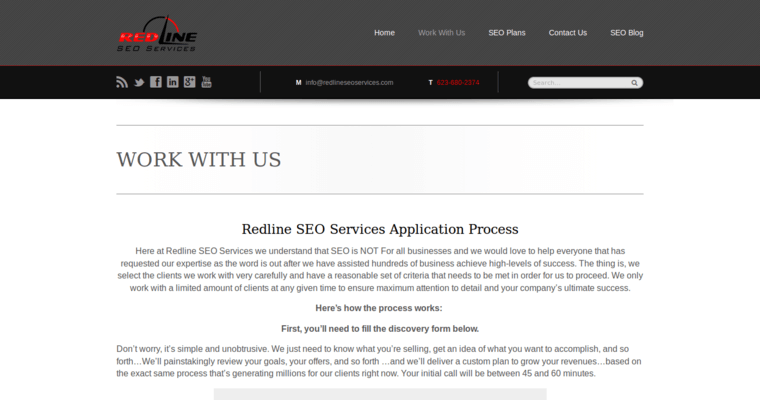This screenshot has width=760, height=400.
Task: Click the WORK WITH US page heading
Action: (x=199, y=160)
